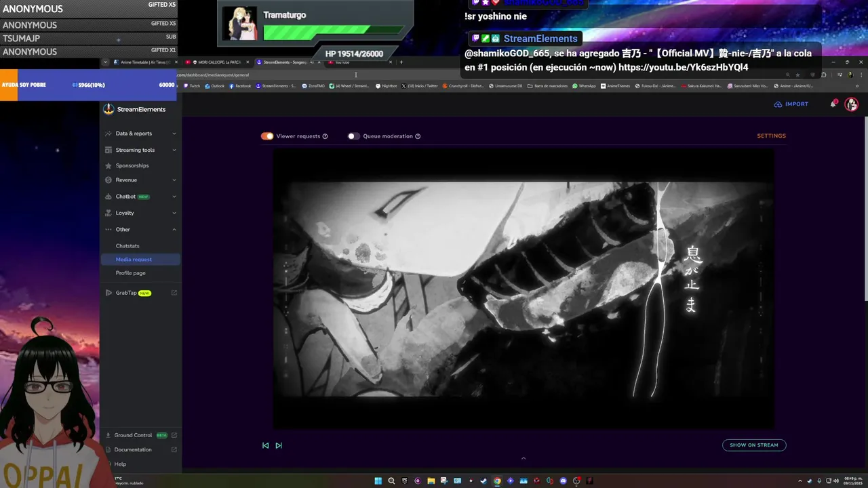Click the Ground Control download icon
This screenshot has width=868, height=488.
pos(108,435)
